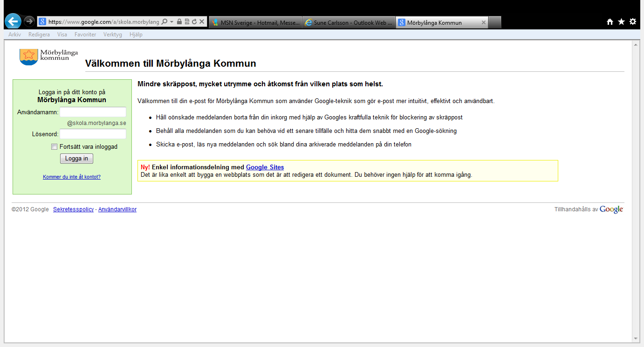Open the Tools gear icon
The image size is (644, 347).
tap(633, 21)
